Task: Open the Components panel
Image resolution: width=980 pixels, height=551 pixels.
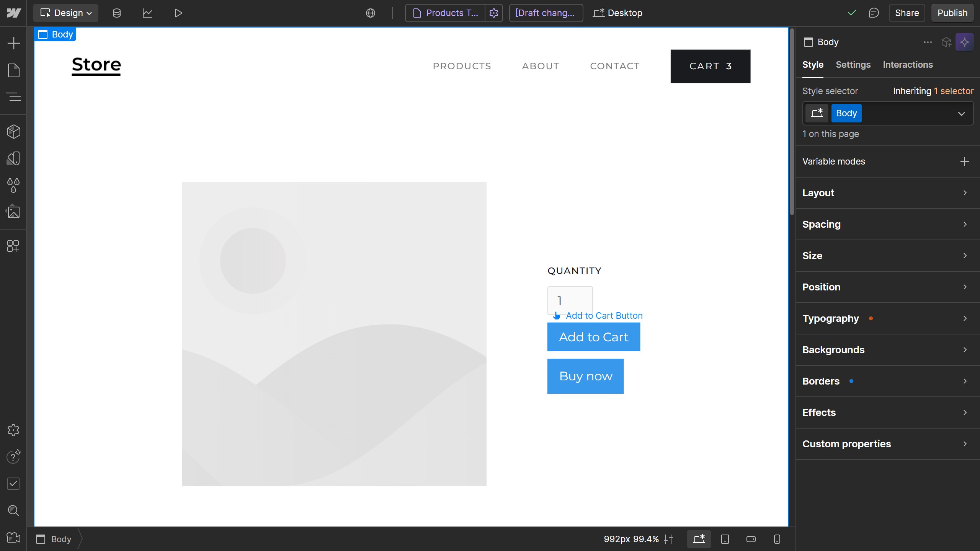Action: pyautogui.click(x=14, y=131)
